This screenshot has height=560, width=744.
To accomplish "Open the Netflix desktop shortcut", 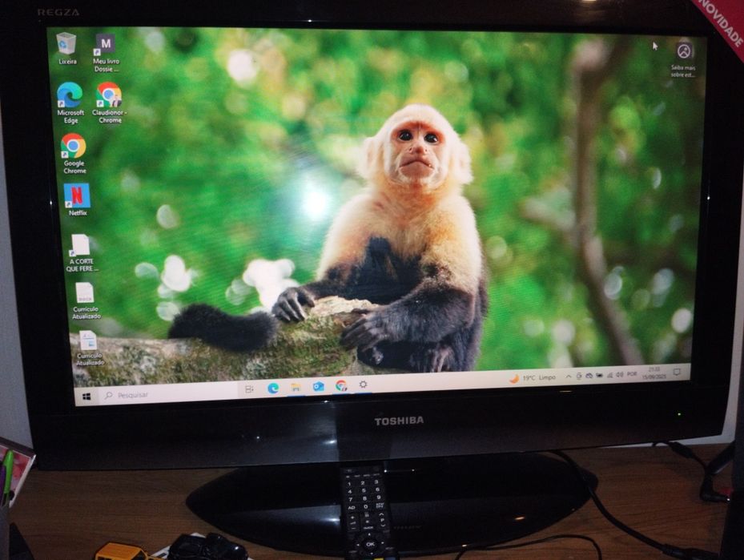I will (x=77, y=199).
